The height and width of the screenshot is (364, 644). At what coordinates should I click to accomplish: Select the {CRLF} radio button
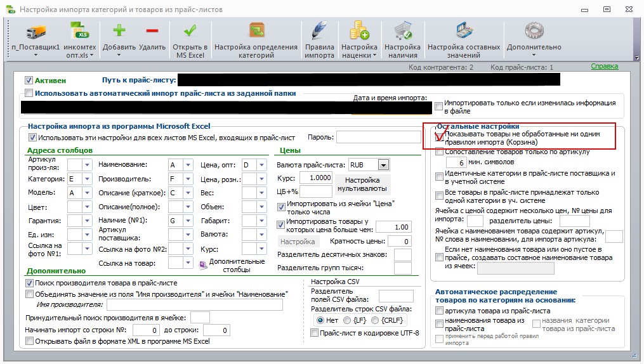374,320
